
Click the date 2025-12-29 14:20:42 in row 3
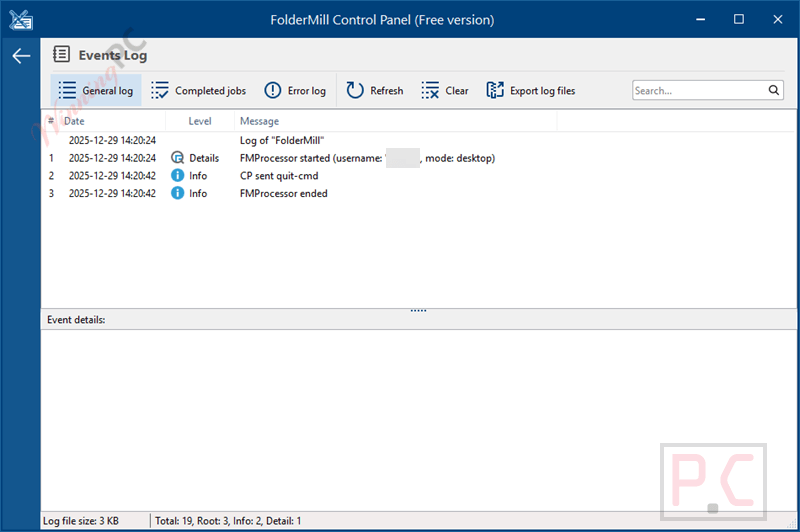click(112, 193)
